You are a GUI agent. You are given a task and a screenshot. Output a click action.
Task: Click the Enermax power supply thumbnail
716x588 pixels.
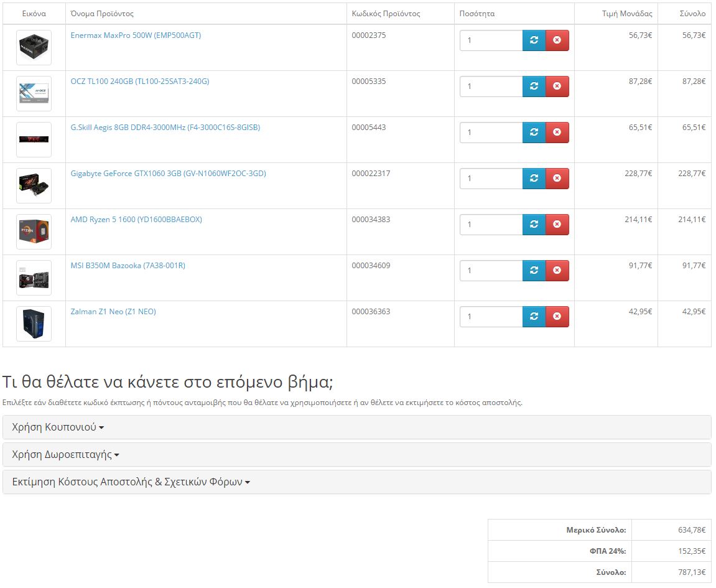pyautogui.click(x=34, y=47)
